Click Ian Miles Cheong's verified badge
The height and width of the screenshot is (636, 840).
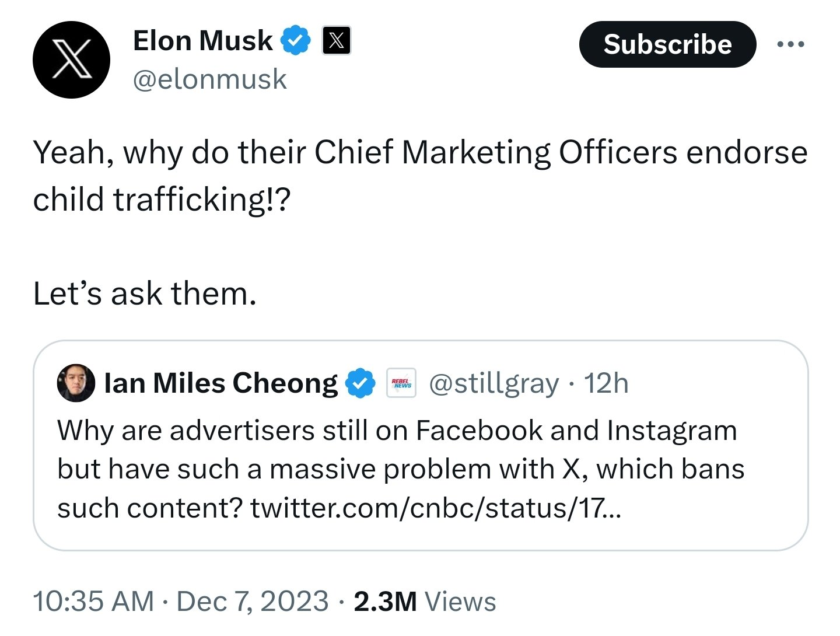pyautogui.click(x=360, y=383)
